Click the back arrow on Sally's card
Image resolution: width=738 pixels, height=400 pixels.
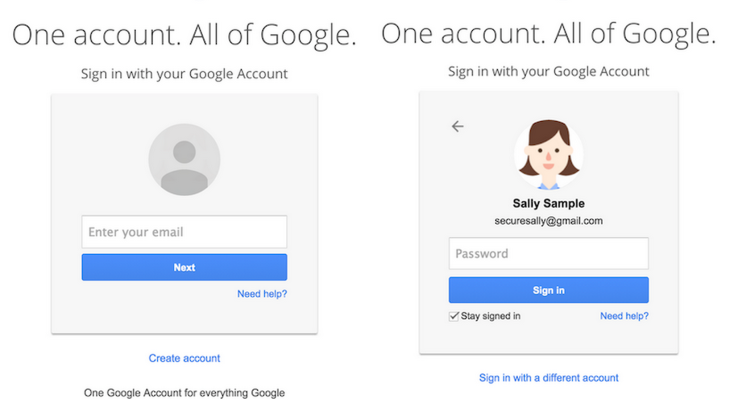pos(457,127)
